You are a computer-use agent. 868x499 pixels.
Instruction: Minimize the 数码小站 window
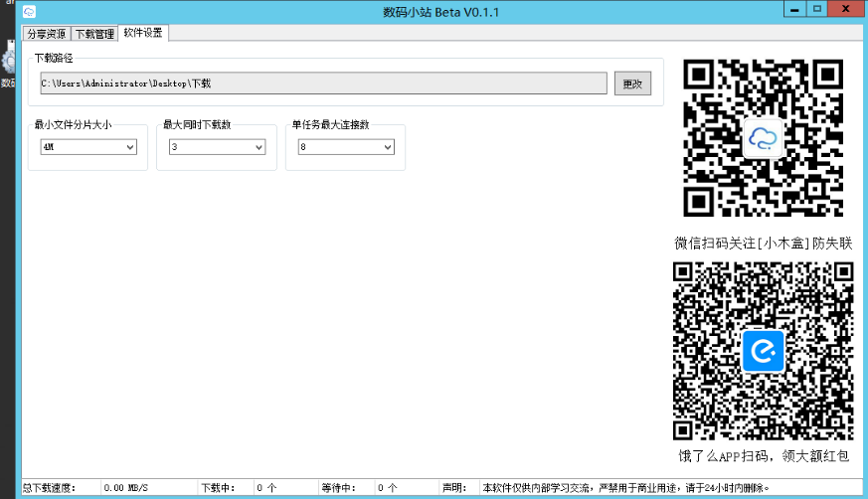(x=793, y=9)
